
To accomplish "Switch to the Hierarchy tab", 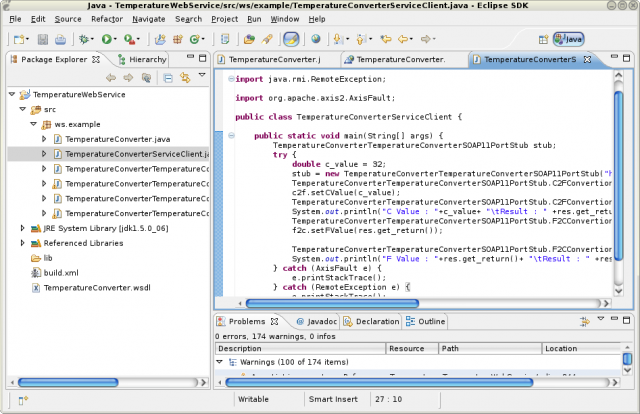I will coord(142,60).
